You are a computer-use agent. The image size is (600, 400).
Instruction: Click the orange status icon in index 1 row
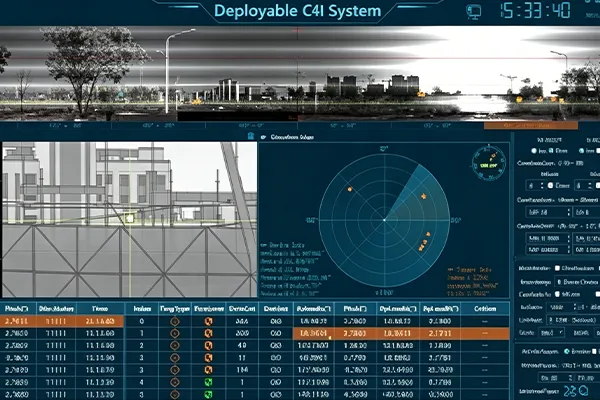point(208,334)
